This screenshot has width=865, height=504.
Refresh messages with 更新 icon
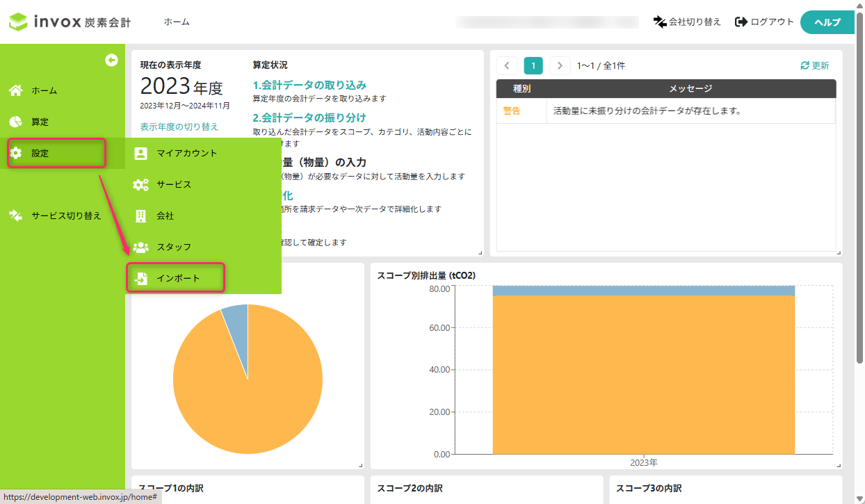click(815, 66)
